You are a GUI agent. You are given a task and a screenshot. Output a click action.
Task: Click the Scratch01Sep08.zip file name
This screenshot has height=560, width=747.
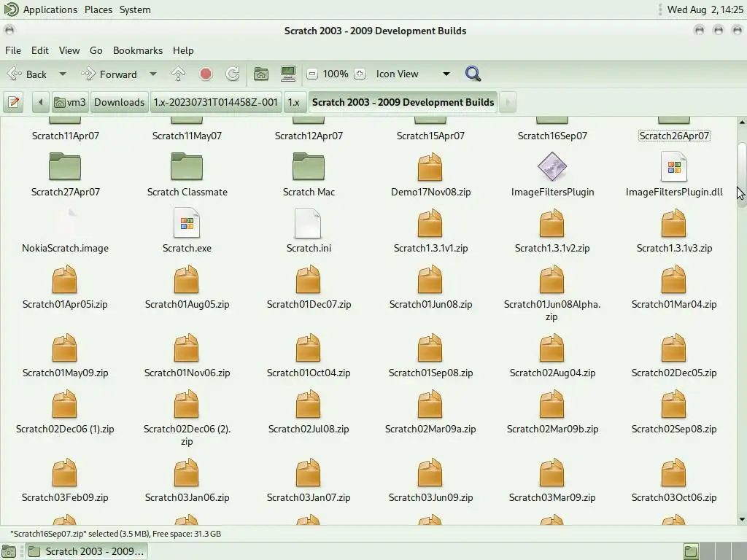pos(430,373)
